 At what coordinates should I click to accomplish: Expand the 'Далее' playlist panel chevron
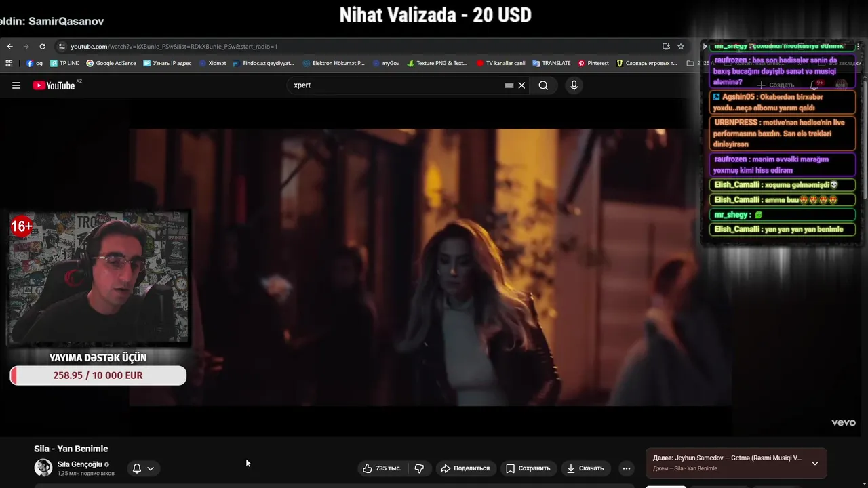pos(815,464)
